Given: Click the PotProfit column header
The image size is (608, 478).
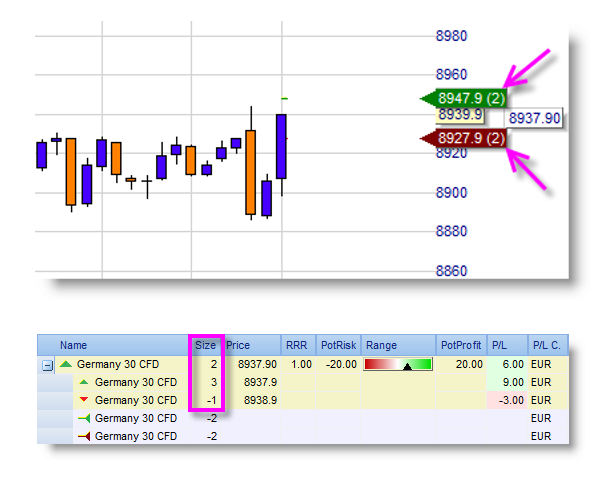Looking at the screenshot, I should click(x=458, y=346).
